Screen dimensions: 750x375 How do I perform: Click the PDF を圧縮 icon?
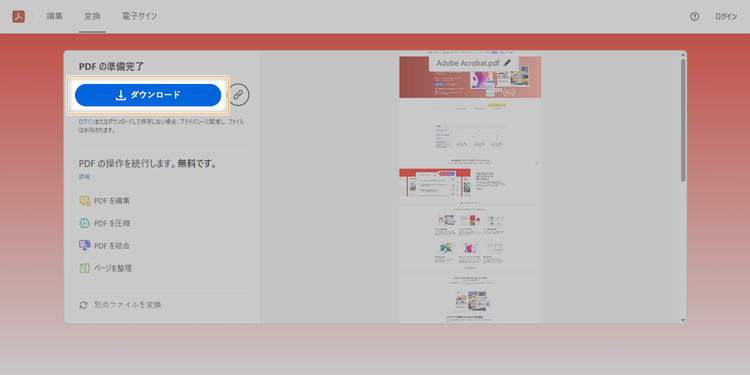(85, 223)
